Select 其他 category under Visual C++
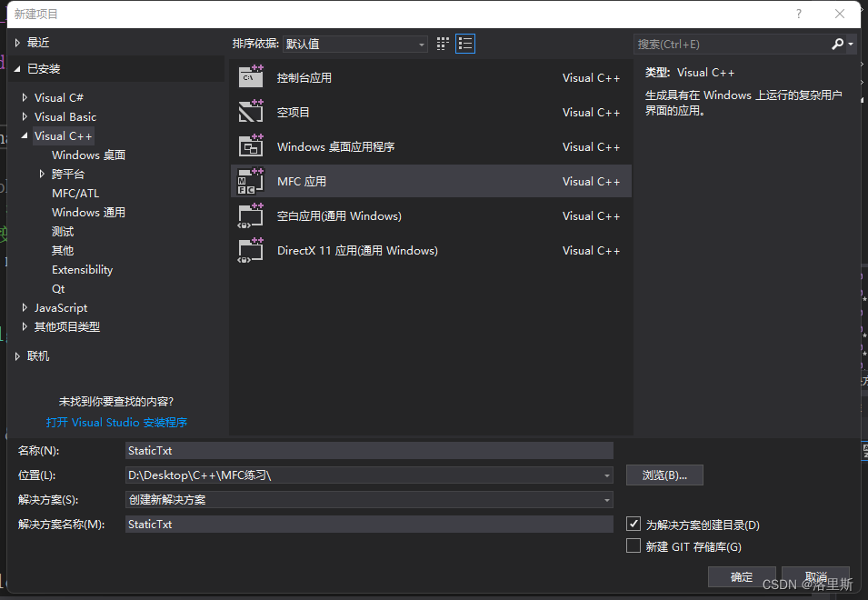Image resolution: width=868 pixels, height=600 pixels. [63, 250]
